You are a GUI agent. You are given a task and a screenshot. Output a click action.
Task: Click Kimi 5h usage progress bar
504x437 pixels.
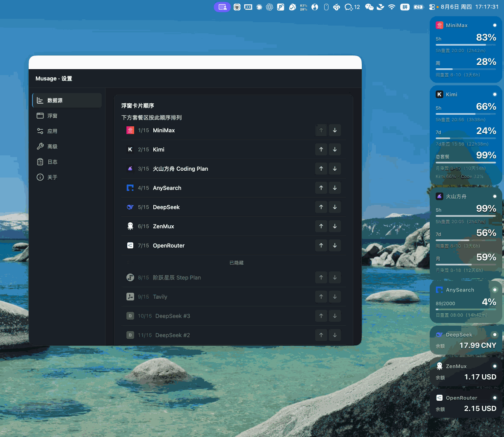466,114
